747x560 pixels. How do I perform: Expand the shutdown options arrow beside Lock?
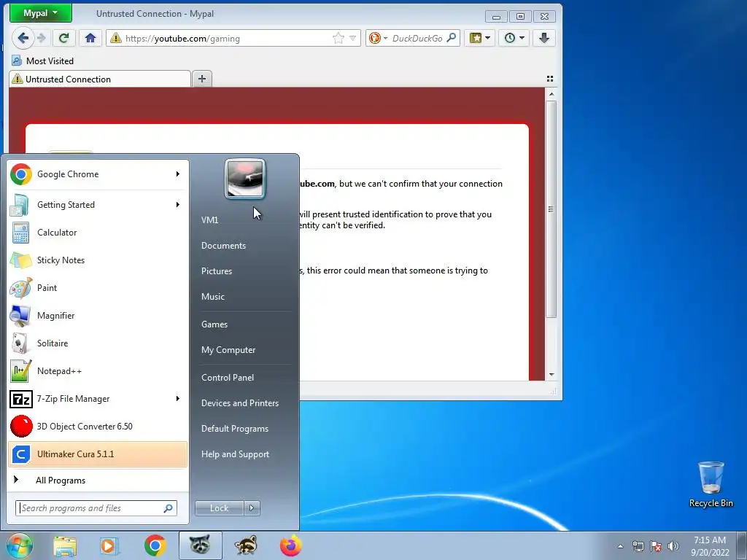[252, 508]
